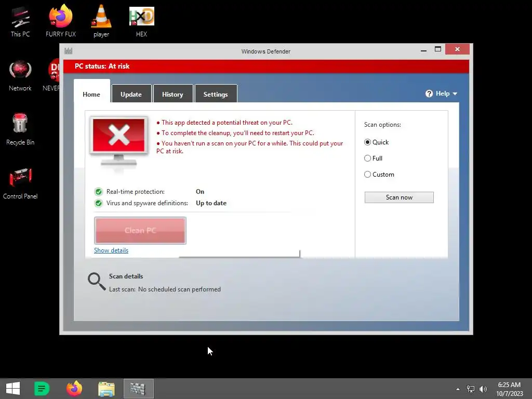Open the green notes app in taskbar

[x=42, y=389]
